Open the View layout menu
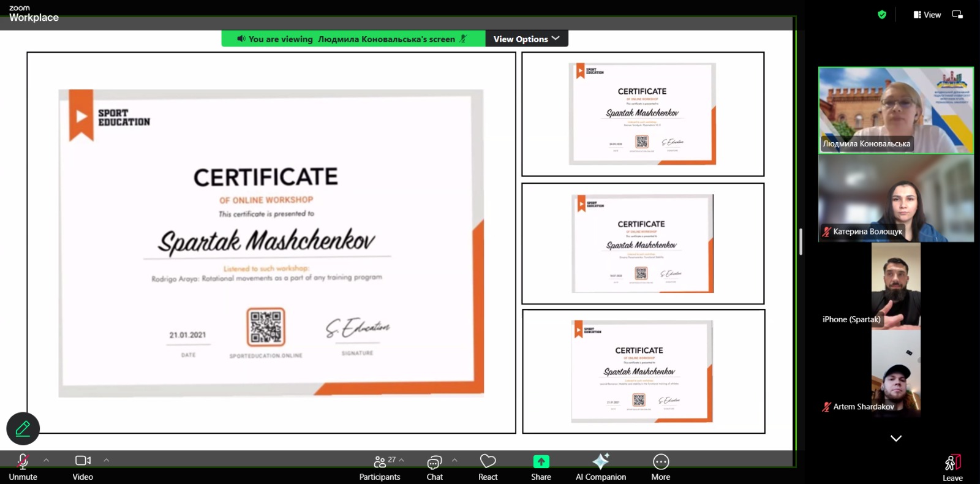980x484 pixels. [x=927, y=15]
